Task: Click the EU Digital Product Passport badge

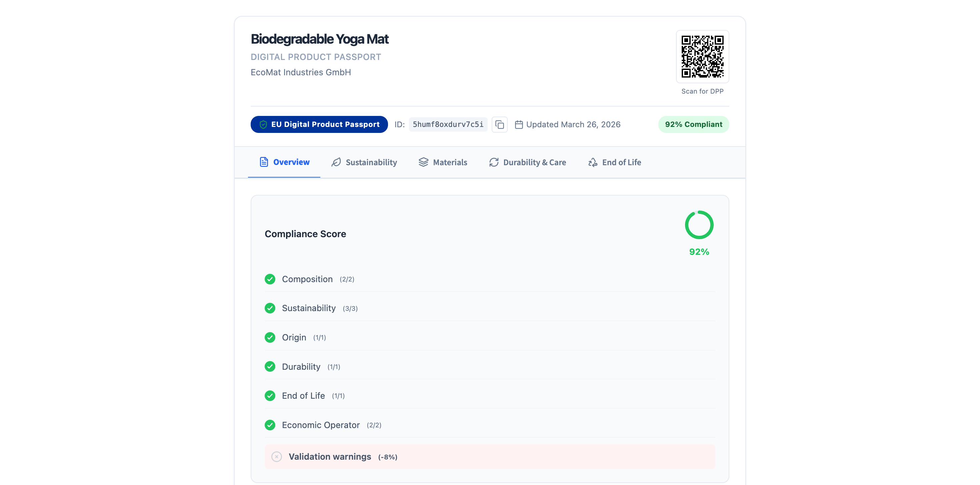Action: (x=319, y=125)
